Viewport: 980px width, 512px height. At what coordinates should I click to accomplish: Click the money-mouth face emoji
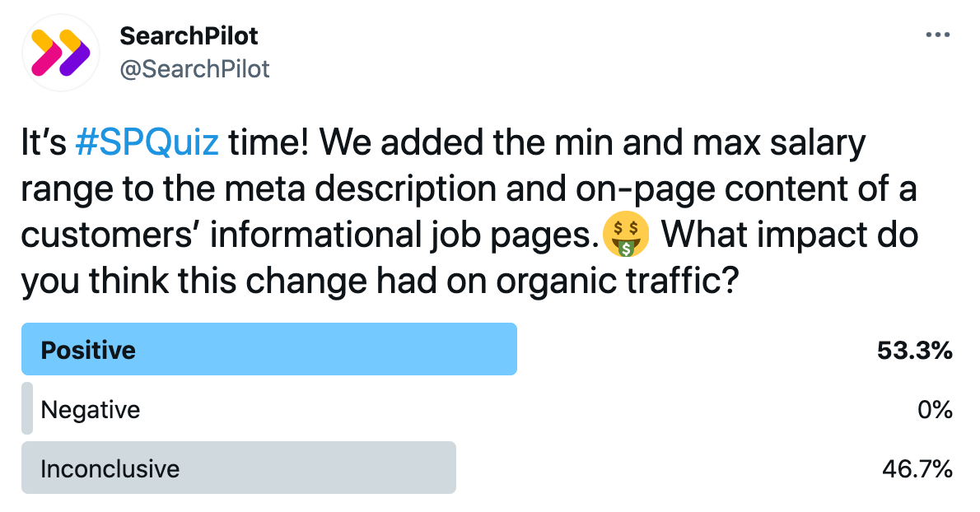[626, 234]
